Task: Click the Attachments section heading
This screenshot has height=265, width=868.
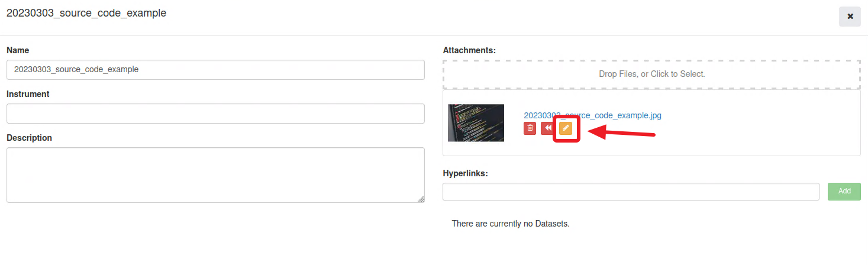Action: pos(469,50)
